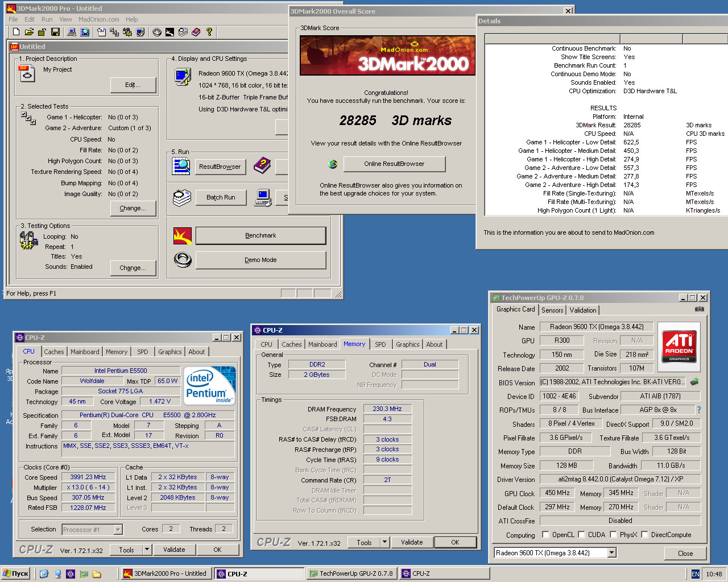This screenshot has height=582, width=728.
Task: Click the purple help book icon beside ResultBrowser
Action: [x=262, y=166]
